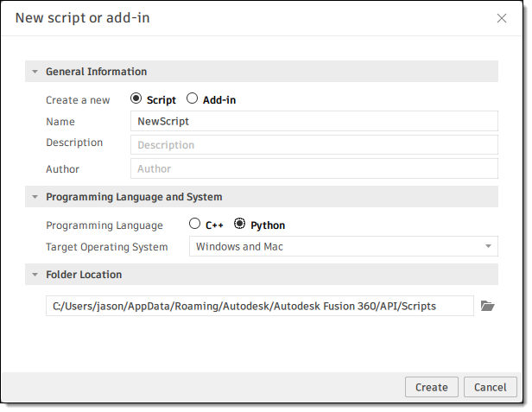Click the Programming Language and System header
Viewport: 532px width, 412px height.
(x=134, y=197)
